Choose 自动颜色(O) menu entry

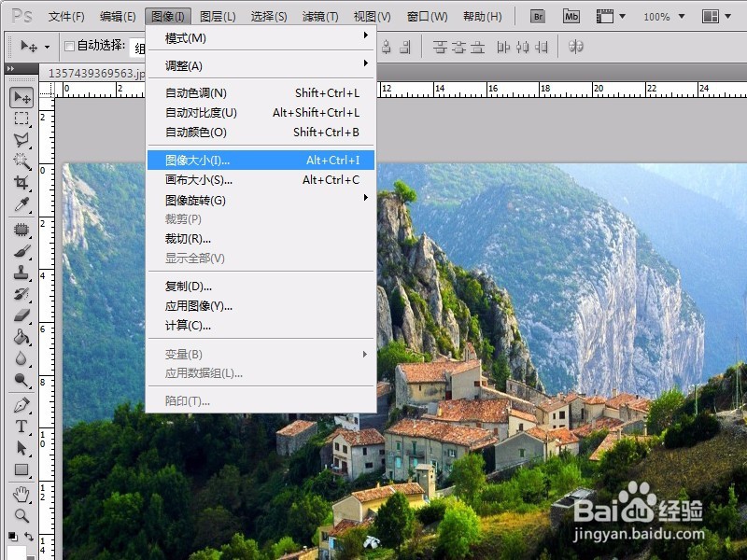261,132
